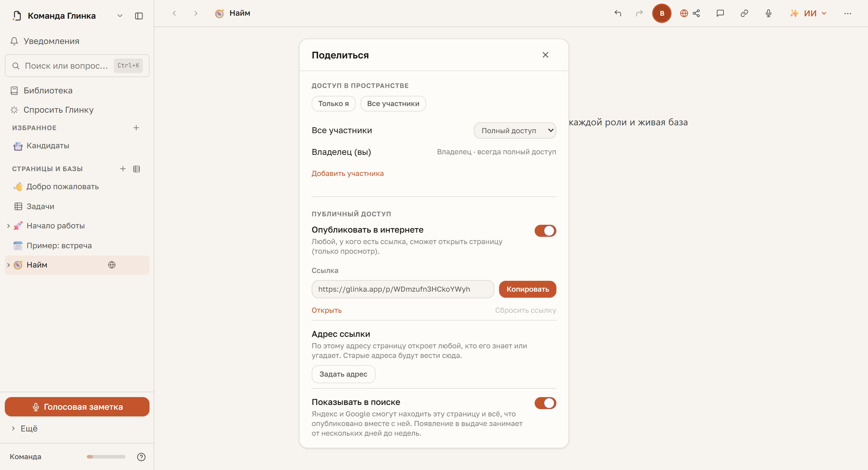Click the Копировать button
This screenshot has height=470, width=868.
(x=527, y=289)
